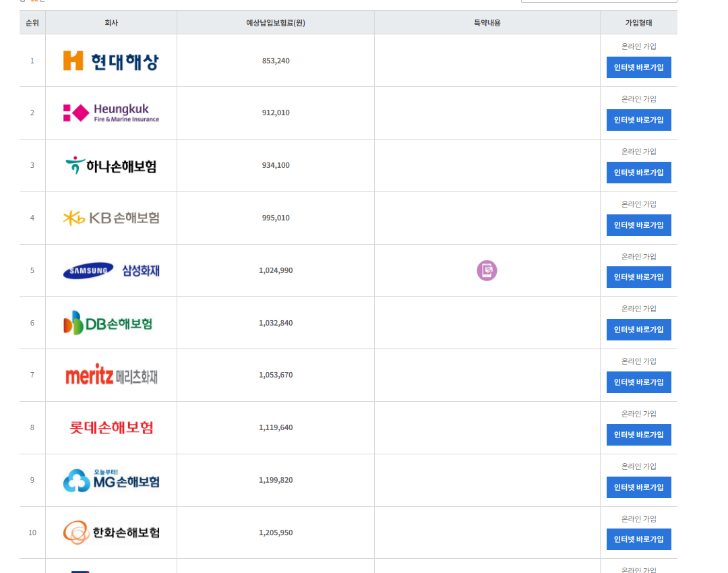This screenshot has width=728, height=573.
Task: Click the premium 934,100 cell
Action: click(x=275, y=165)
